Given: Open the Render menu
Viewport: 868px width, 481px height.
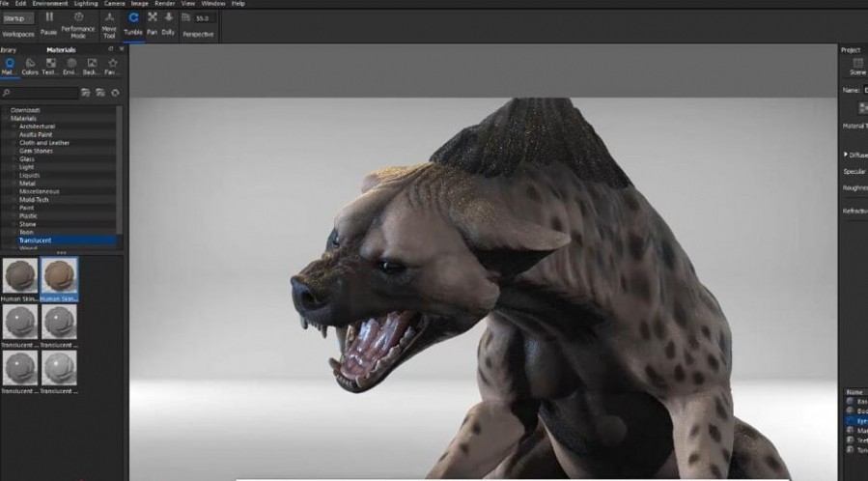Looking at the screenshot, I should [164, 3].
